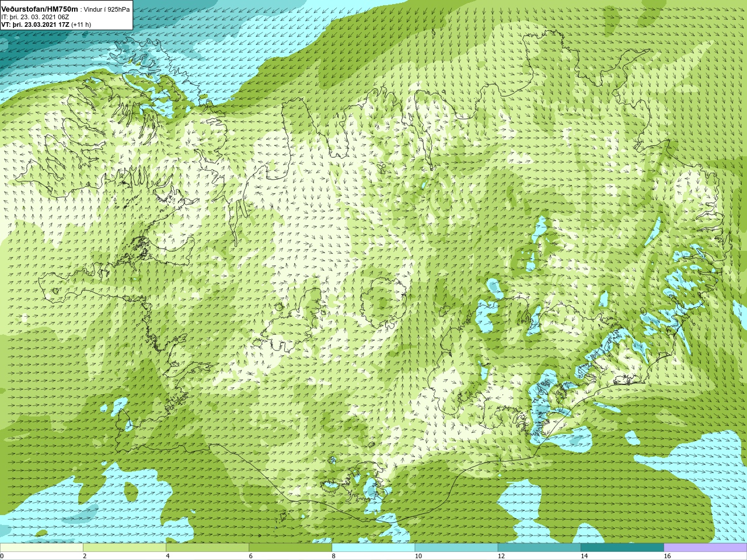
Task: Click the "VT: þri. 23.03.2021 17Z" line
Action: tap(35, 25)
